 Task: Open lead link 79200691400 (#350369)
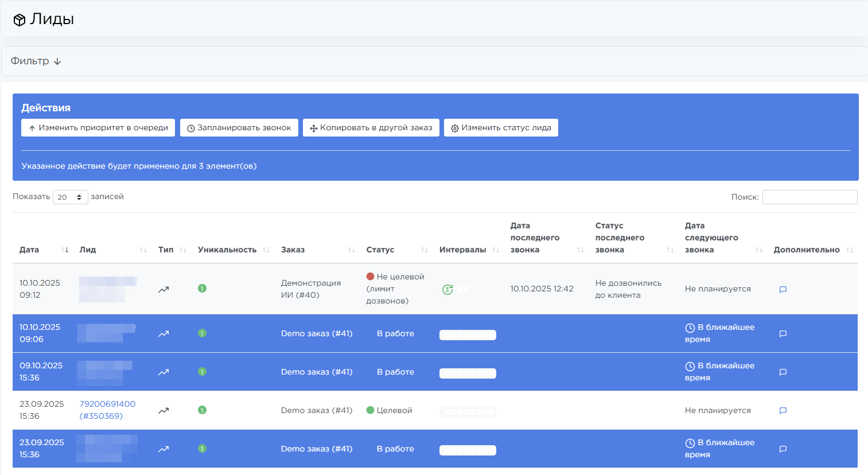(x=107, y=410)
